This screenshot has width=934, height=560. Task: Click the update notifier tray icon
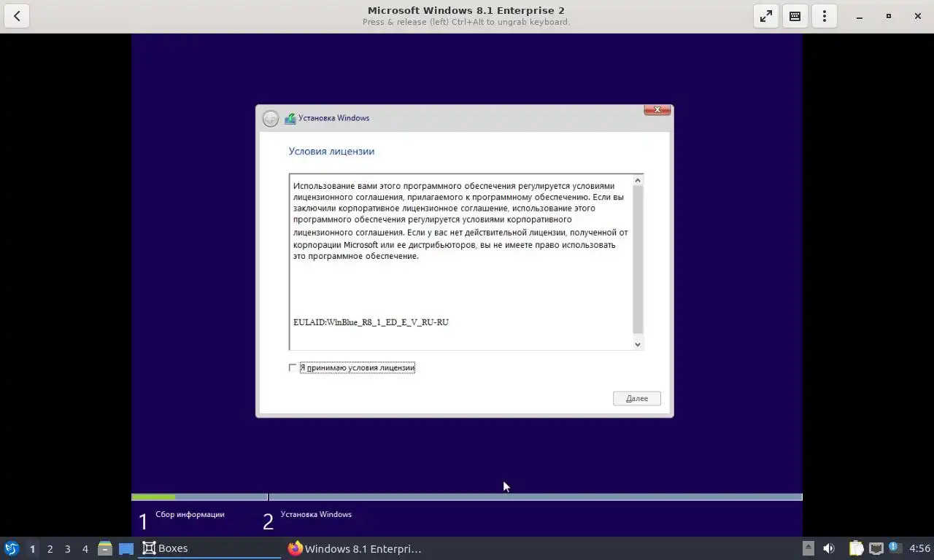pyautogui.click(x=894, y=547)
